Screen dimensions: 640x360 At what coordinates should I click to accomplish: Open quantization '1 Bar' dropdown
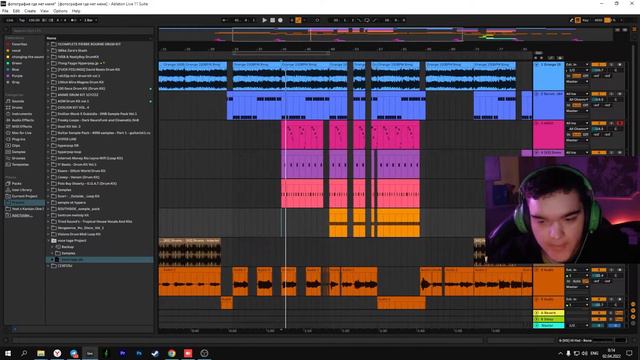click(89, 20)
